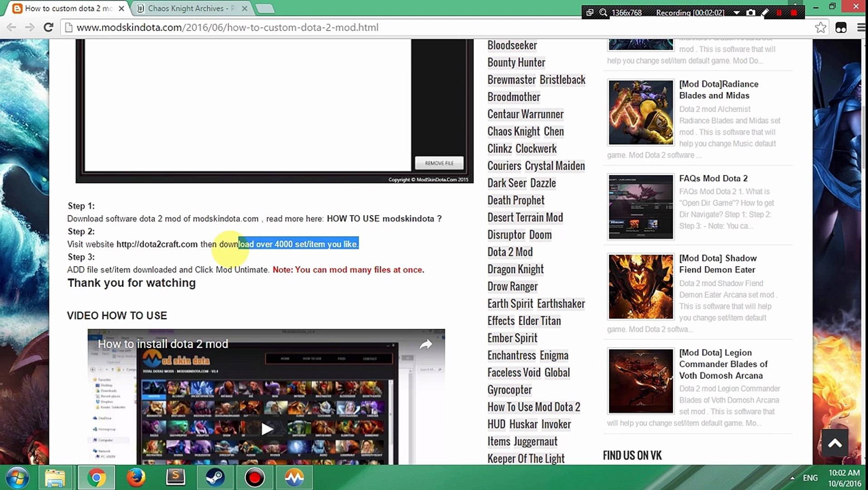Open the '[Mod Dota]Radiance Blades and Midas' post title
The image size is (868, 490).
(719, 90)
